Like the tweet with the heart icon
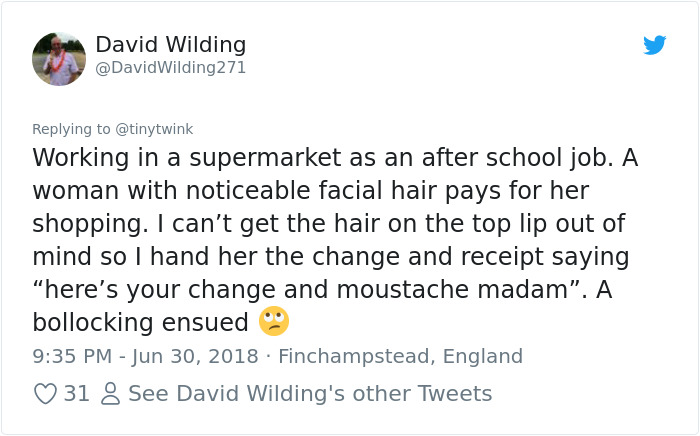The width and height of the screenshot is (700, 436). [45, 394]
